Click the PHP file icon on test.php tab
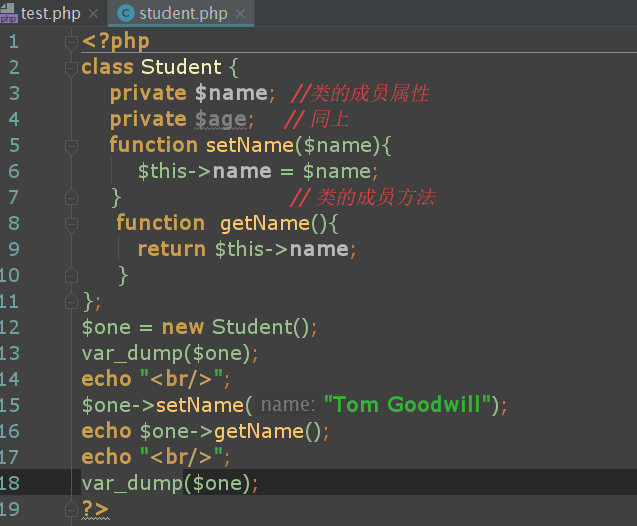Screen dimensions: 637x526 click(x=8, y=13)
